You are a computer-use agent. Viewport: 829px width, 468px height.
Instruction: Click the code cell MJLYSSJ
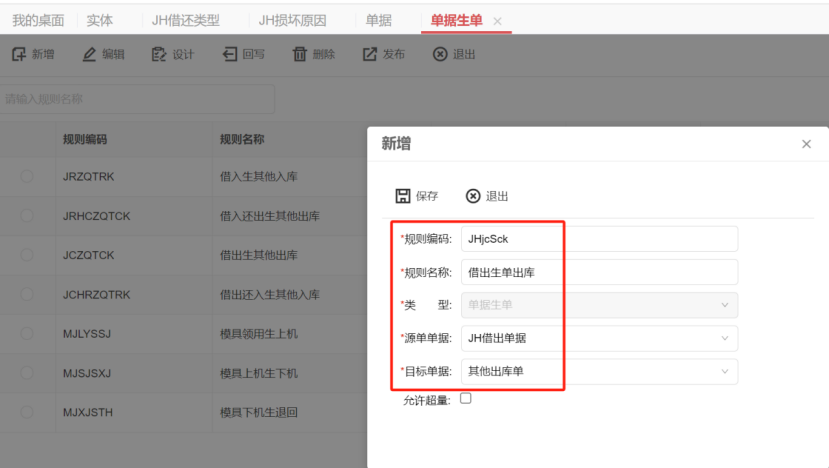tap(87, 334)
